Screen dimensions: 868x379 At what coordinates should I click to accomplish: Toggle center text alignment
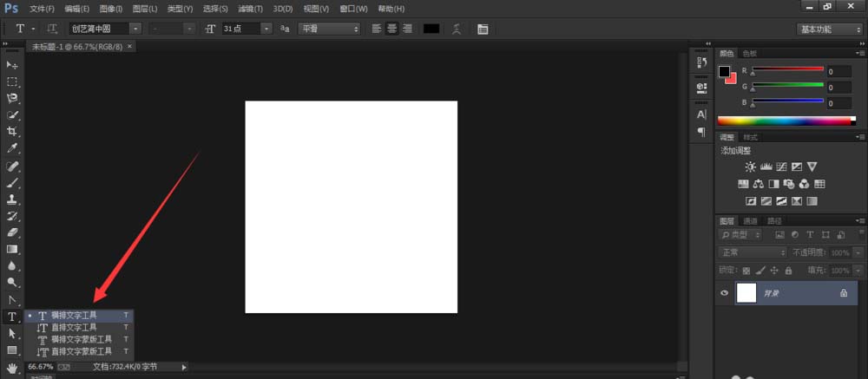click(x=392, y=29)
